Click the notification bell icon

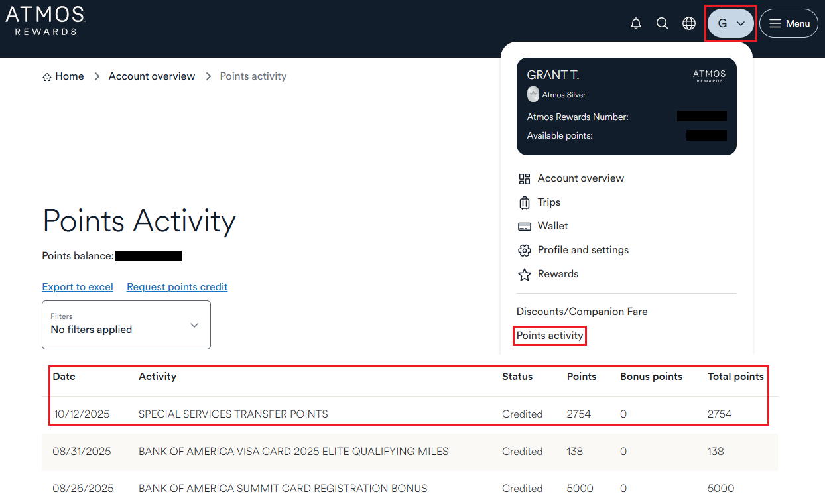(x=636, y=23)
